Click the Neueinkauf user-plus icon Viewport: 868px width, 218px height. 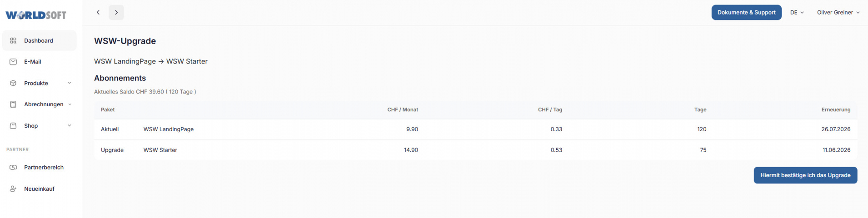coord(13,189)
